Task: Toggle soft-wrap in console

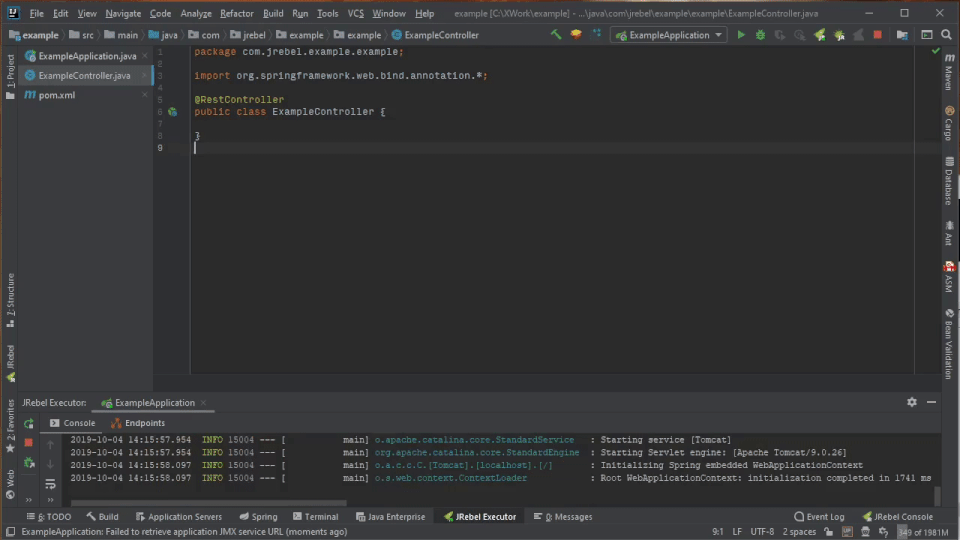Action: click(50, 484)
